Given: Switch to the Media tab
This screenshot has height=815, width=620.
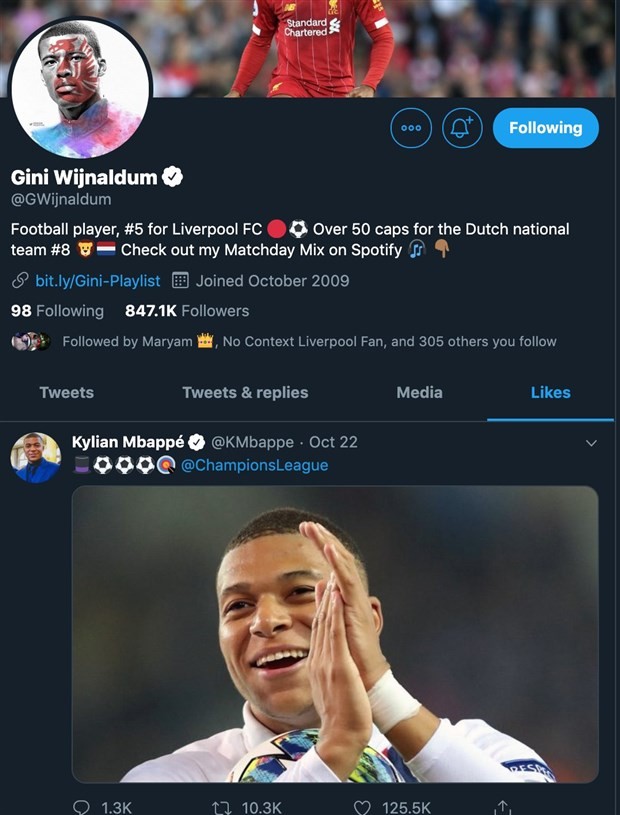Looking at the screenshot, I should tap(419, 393).
